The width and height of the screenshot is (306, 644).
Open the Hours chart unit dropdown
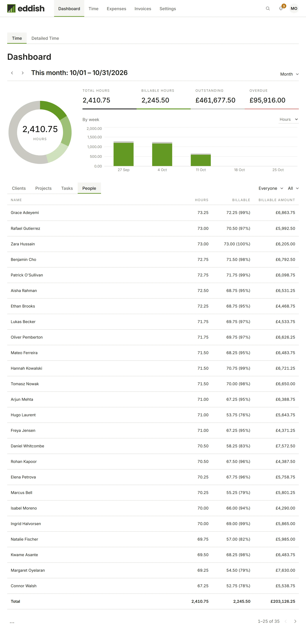pos(289,120)
